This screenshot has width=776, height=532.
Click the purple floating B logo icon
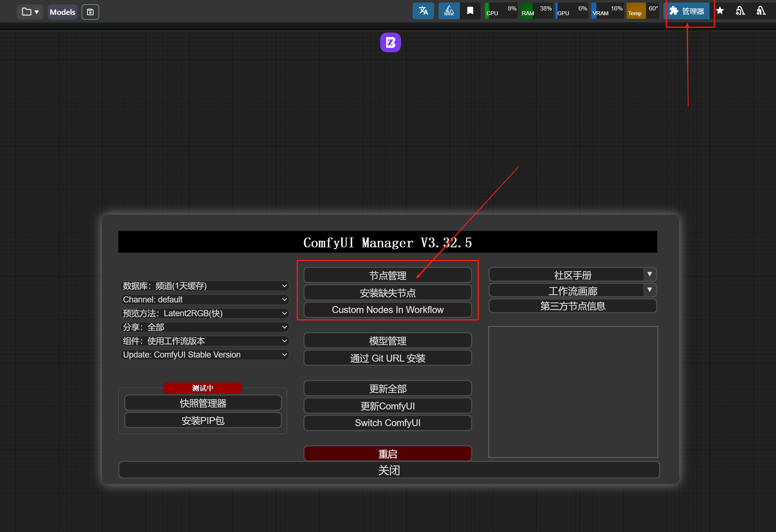pos(391,42)
